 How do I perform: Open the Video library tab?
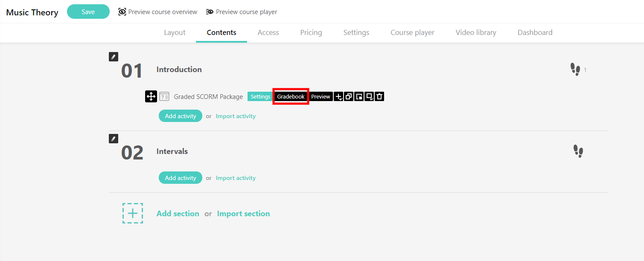pyautogui.click(x=476, y=32)
